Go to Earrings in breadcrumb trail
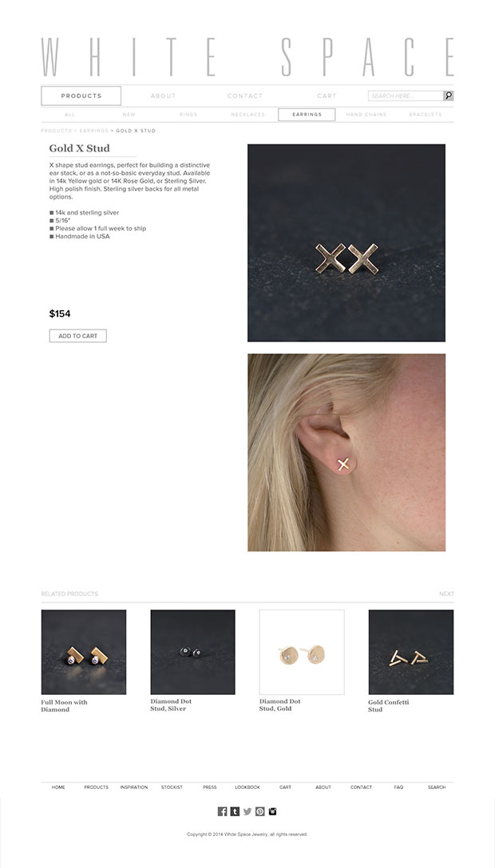This screenshot has height=868, width=495. (93, 131)
